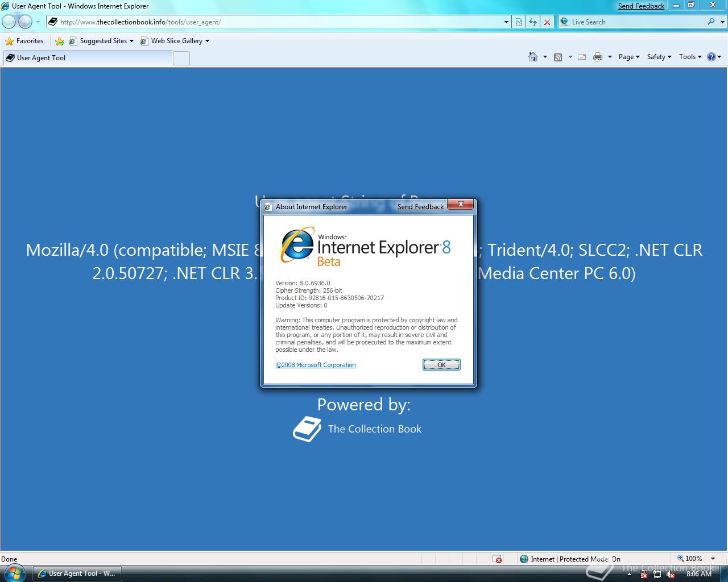Open the Tools menu

(690, 57)
